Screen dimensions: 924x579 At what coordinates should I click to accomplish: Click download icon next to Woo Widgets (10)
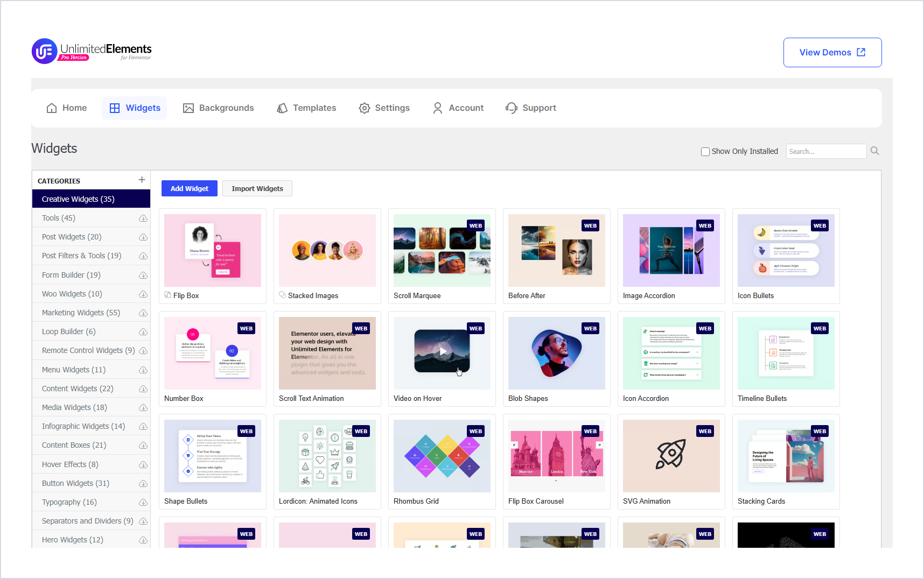tap(143, 294)
